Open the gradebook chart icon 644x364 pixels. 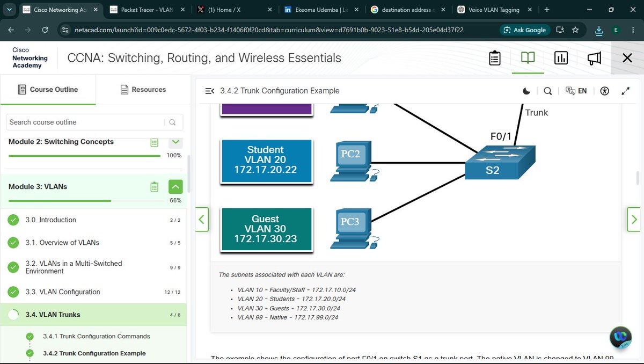561,58
